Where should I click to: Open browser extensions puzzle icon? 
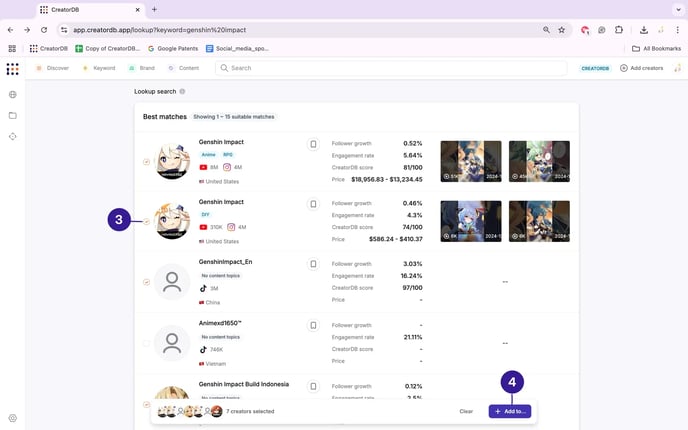tap(619, 30)
